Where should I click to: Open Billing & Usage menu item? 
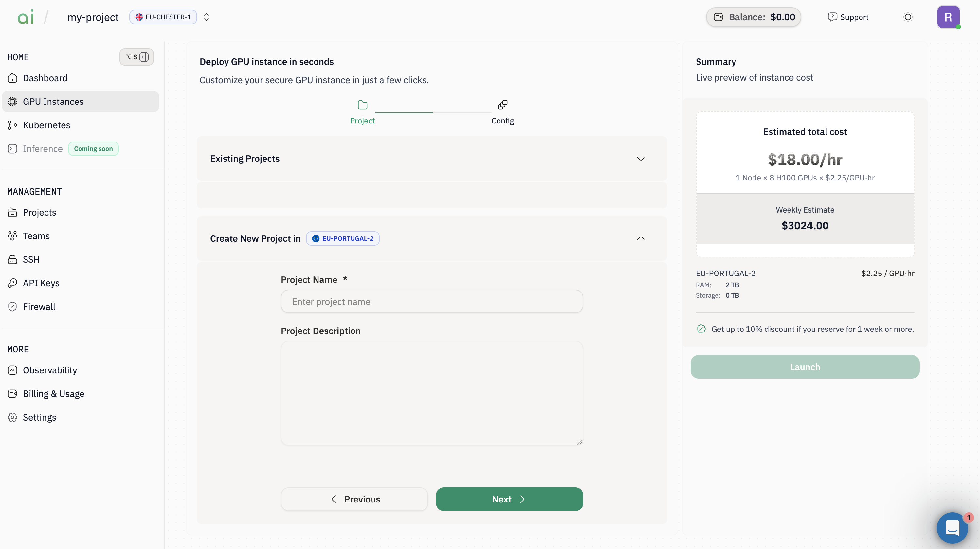[54, 394]
